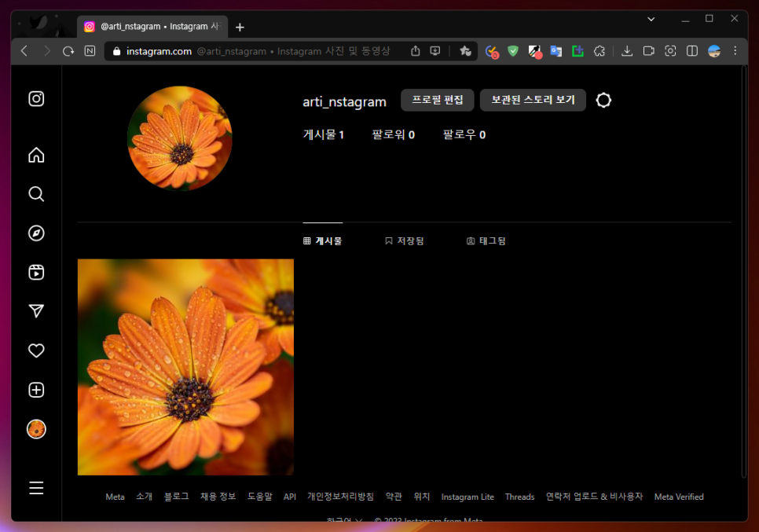Open a new browser tab
The height and width of the screenshot is (532, 759).
click(x=240, y=27)
